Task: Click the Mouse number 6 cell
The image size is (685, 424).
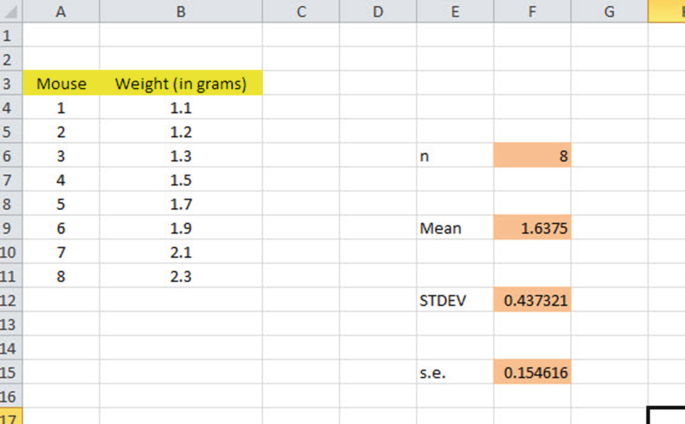Action: point(61,229)
